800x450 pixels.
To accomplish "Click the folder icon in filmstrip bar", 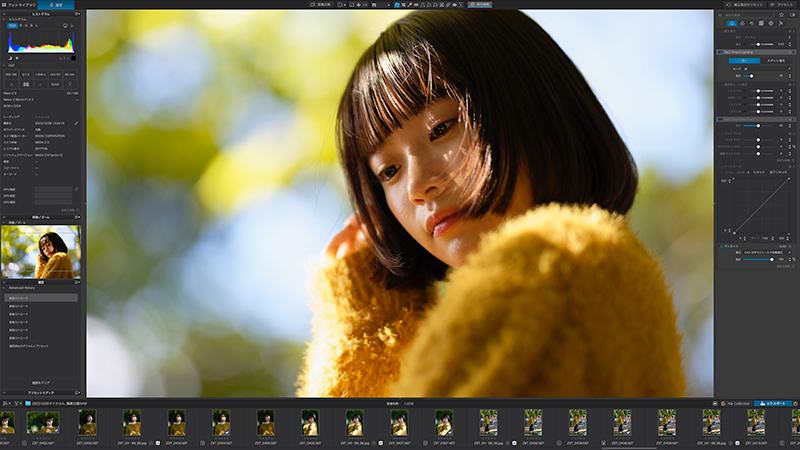I will click(28, 403).
